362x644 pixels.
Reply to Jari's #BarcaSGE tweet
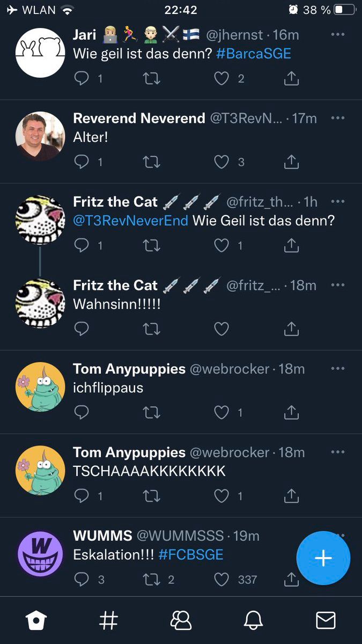82,78
